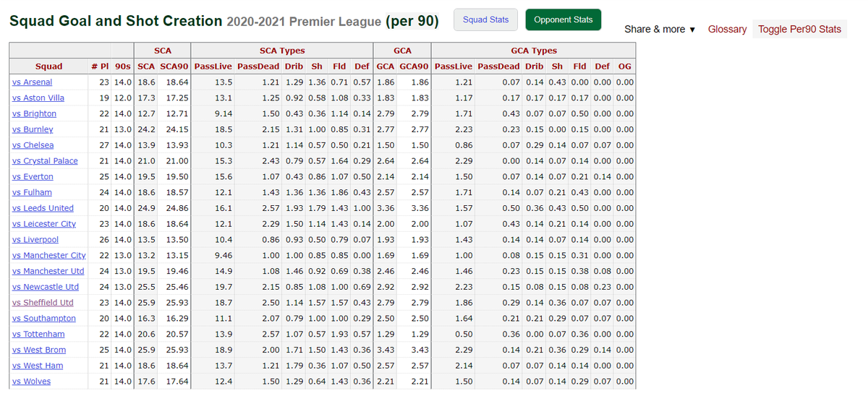Open the vs Everton link
Image resolution: width=868 pixels, height=401 pixels.
pyautogui.click(x=33, y=177)
